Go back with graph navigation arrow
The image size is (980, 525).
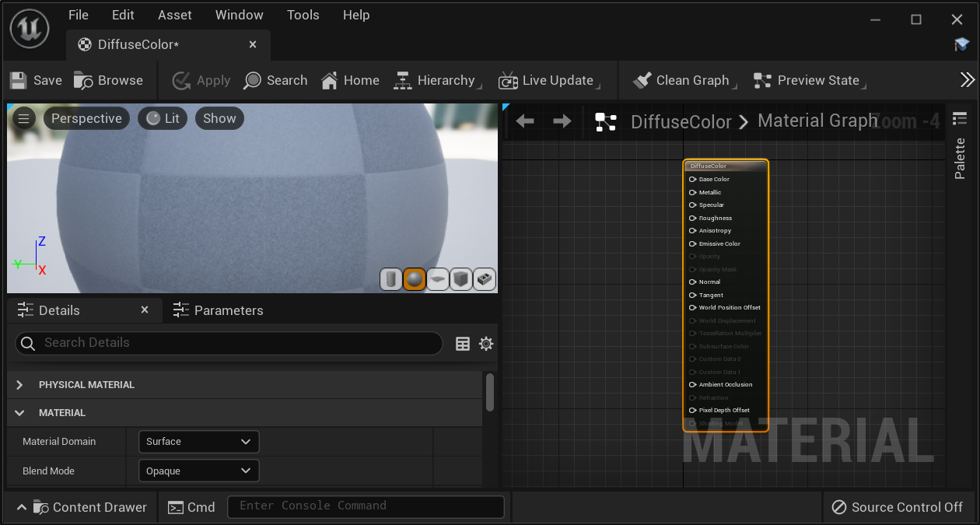click(525, 121)
